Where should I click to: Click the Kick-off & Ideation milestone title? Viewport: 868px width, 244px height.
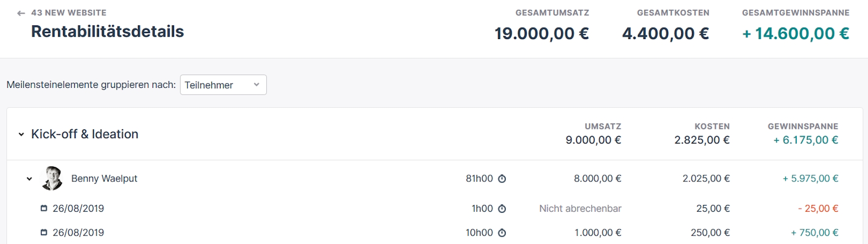(x=85, y=134)
